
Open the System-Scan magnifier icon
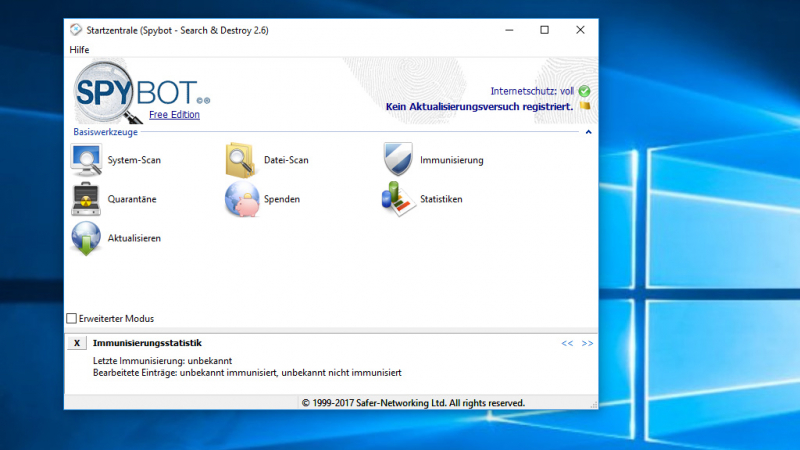(x=86, y=160)
